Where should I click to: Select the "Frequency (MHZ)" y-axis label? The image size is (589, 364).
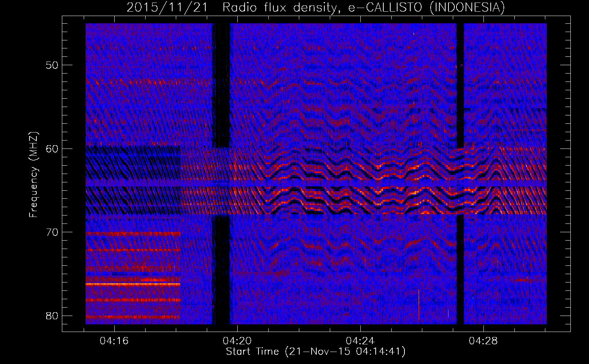coord(33,175)
